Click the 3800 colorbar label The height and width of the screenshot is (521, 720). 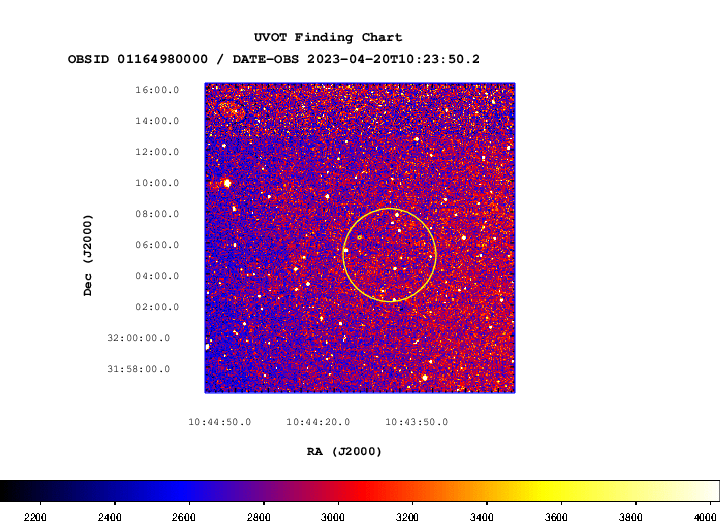[x=630, y=517]
